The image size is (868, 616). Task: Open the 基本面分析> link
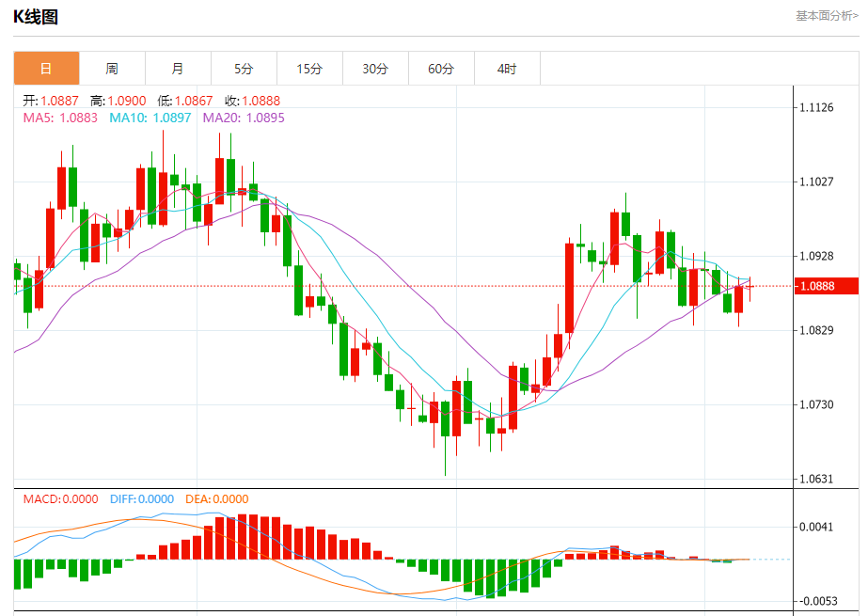click(827, 15)
